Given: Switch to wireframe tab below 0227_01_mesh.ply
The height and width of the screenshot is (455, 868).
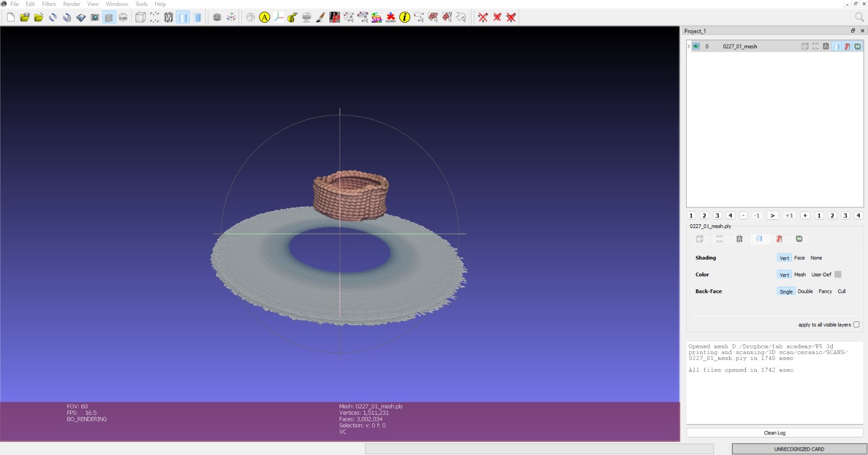Looking at the screenshot, I should click(739, 239).
